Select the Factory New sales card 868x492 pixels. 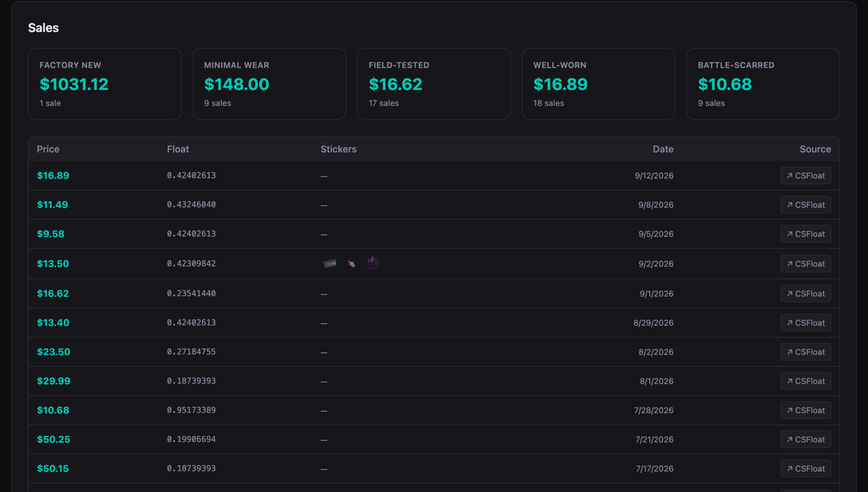pyautogui.click(x=105, y=84)
